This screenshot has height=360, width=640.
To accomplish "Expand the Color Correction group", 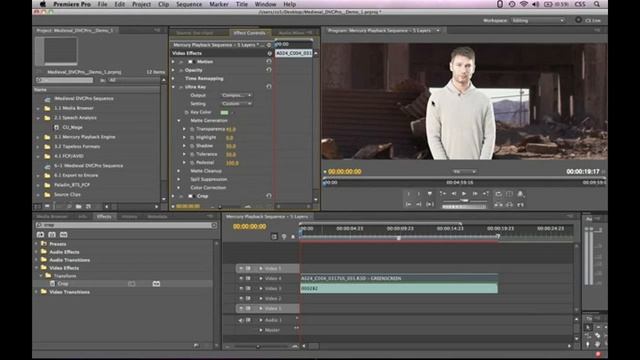I will (x=179, y=188).
